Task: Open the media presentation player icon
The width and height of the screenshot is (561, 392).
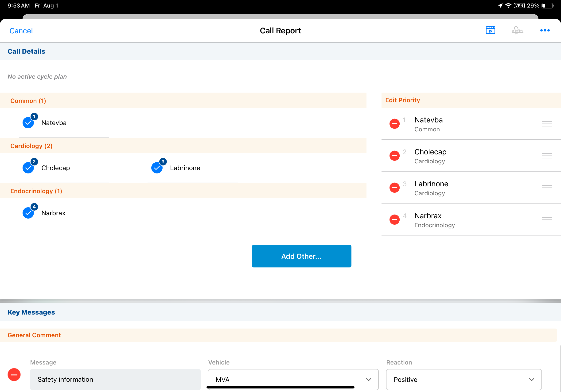Action: tap(490, 30)
